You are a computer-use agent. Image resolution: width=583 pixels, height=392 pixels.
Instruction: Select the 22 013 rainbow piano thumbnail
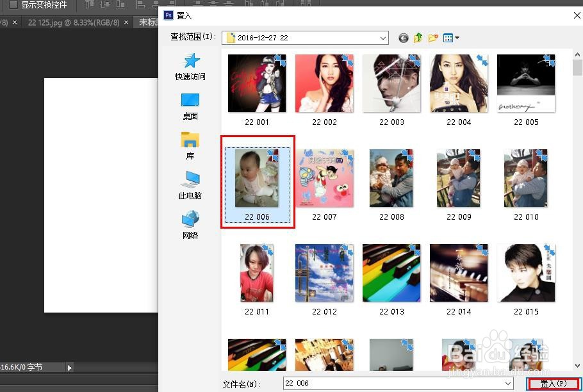pos(391,273)
